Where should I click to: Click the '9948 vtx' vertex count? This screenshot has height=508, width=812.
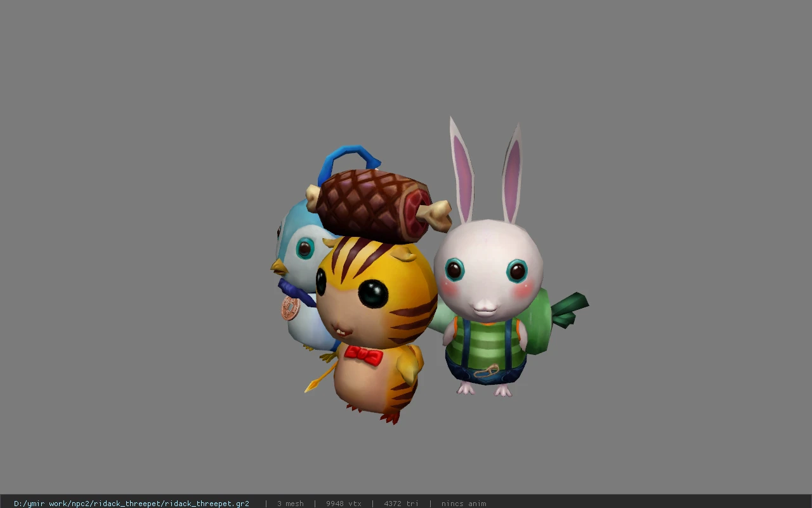tap(344, 504)
